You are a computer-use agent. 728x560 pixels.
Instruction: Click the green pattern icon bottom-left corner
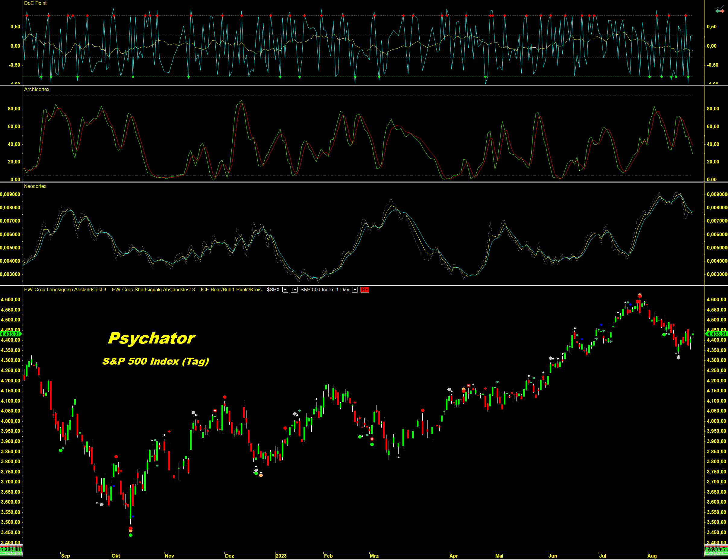(x=11, y=551)
